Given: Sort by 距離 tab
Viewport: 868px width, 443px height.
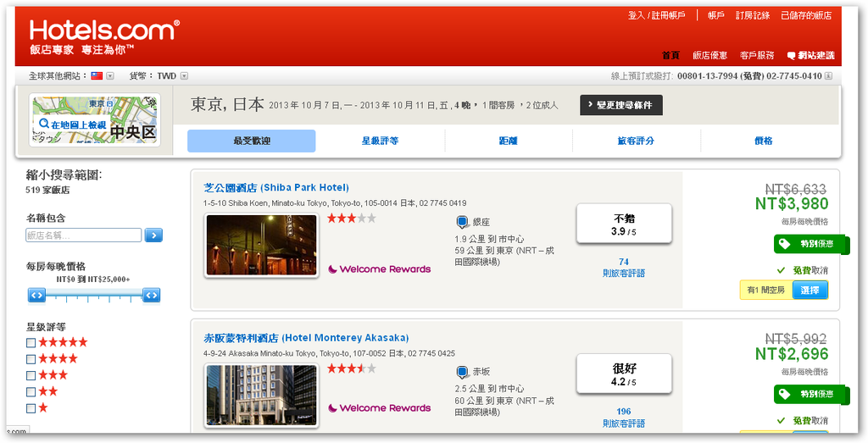Looking at the screenshot, I should (x=509, y=141).
